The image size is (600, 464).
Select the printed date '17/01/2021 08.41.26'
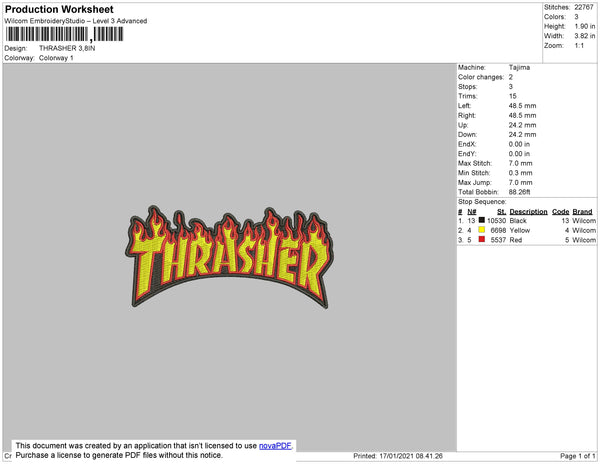411,456
